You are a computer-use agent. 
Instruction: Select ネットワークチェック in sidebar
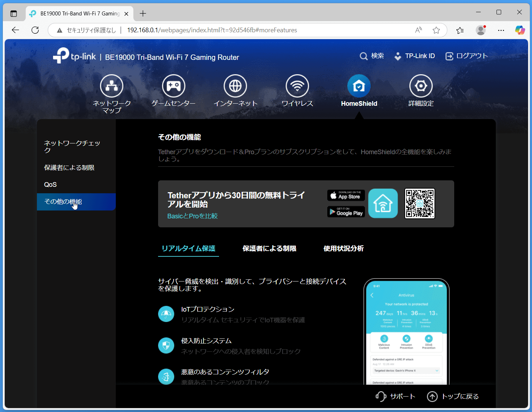(x=76, y=147)
